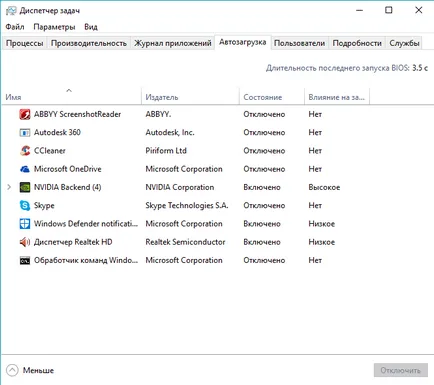Screen dimensions: 434x385
Task: Select the Обработчик команд Windo... entry
Action: click(x=86, y=260)
